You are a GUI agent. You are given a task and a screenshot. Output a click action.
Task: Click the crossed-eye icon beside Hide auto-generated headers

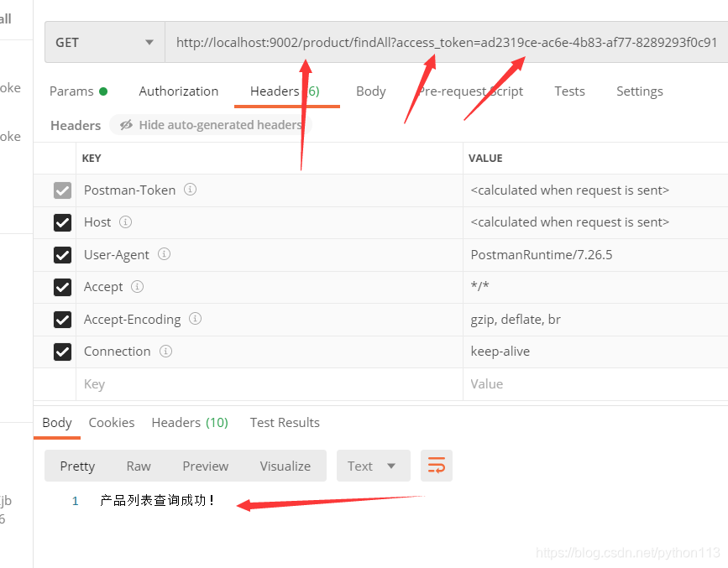pos(126,125)
